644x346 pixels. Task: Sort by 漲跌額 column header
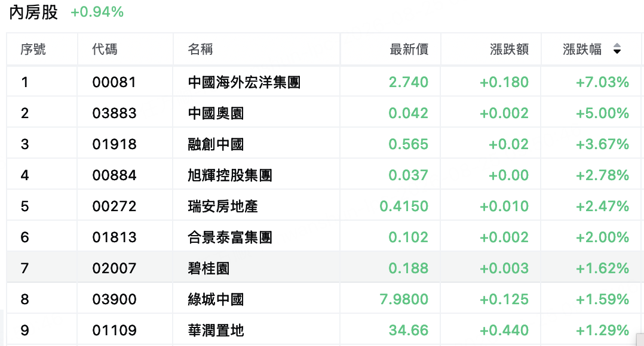coord(509,49)
